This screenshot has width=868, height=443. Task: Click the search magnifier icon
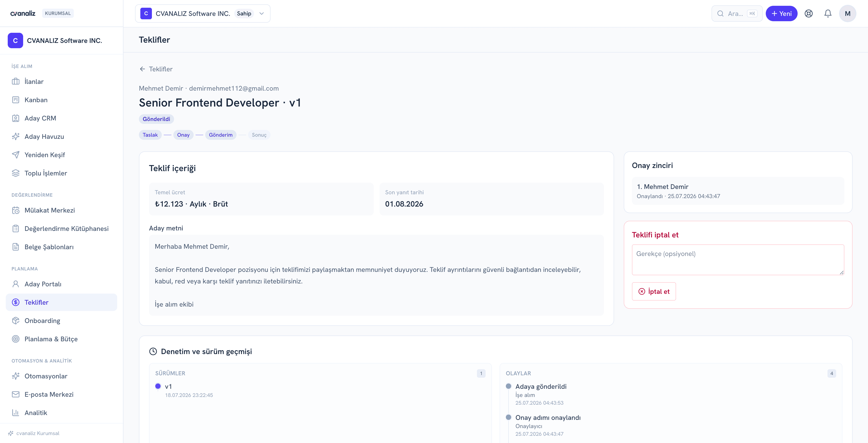coord(720,13)
